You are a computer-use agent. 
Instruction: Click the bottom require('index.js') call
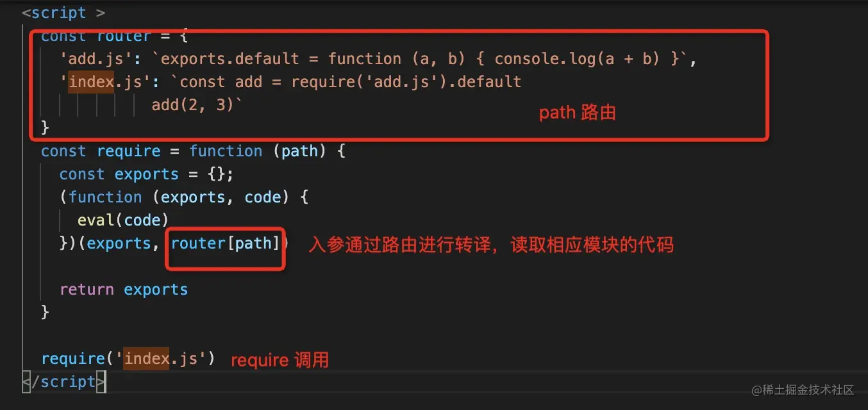[128, 359]
